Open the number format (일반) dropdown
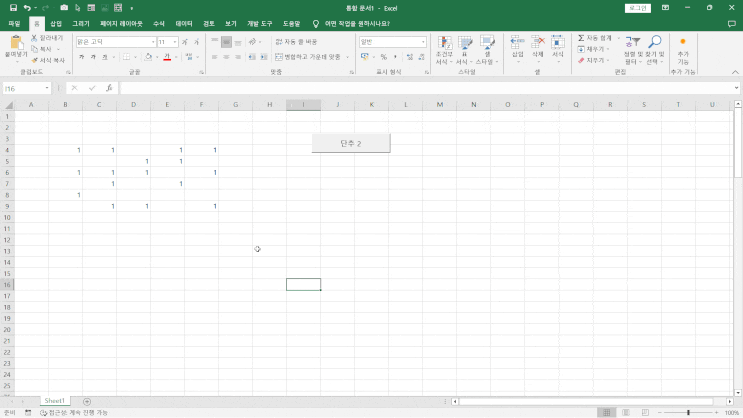743x418 pixels. 423,42
